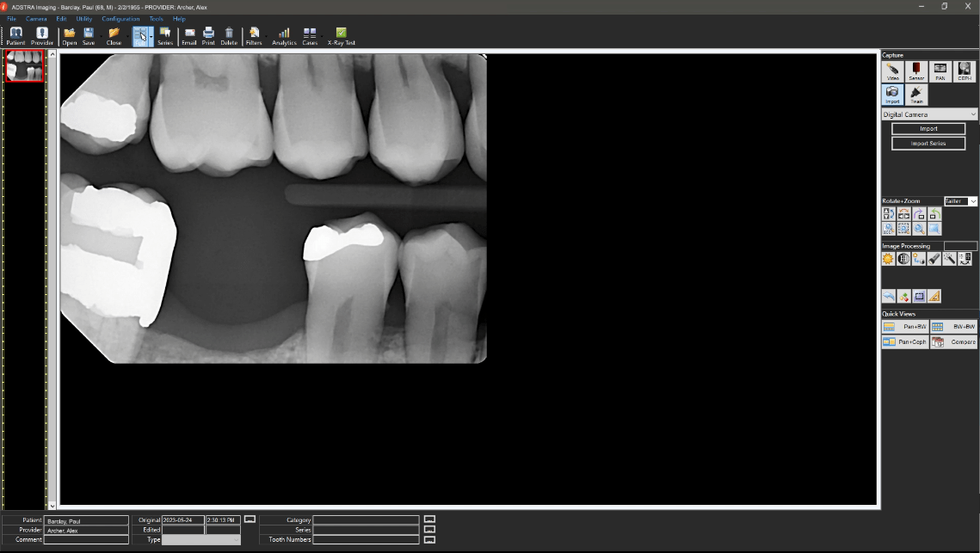Image resolution: width=980 pixels, height=553 pixels.
Task: Expand the Cases dropdown arrow
Action: (x=321, y=36)
